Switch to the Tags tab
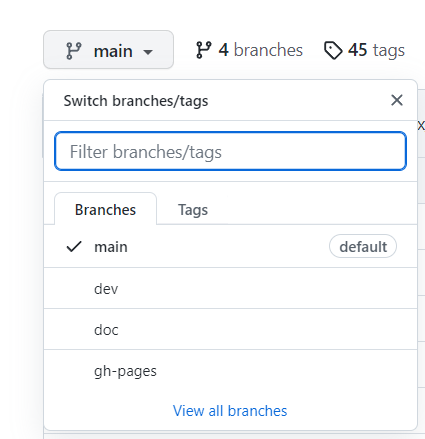 pyautogui.click(x=193, y=210)
